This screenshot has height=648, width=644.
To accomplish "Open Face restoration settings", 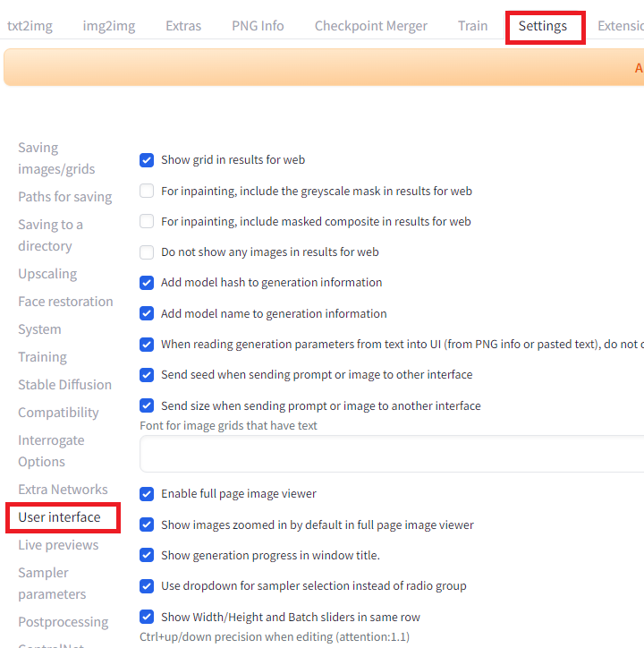I will (x=65, y=302).
